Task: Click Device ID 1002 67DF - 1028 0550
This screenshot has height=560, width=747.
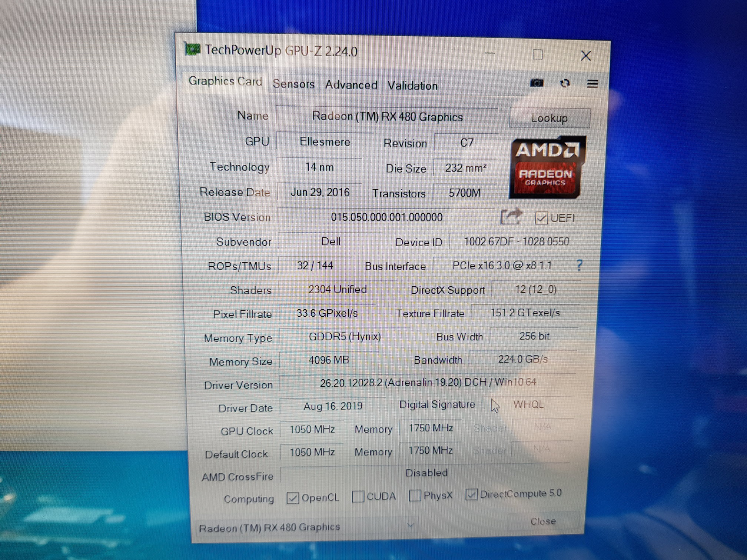Action: point(516,241)
